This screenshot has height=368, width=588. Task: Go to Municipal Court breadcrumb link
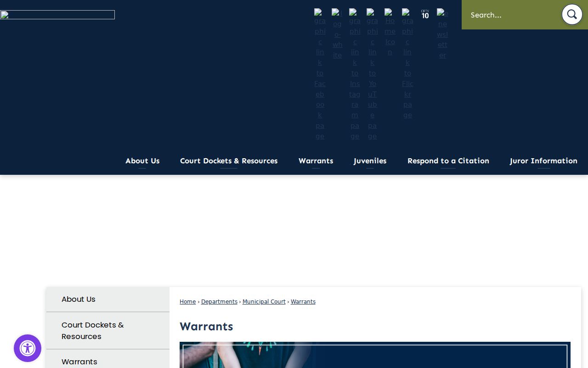click(264, 302)
